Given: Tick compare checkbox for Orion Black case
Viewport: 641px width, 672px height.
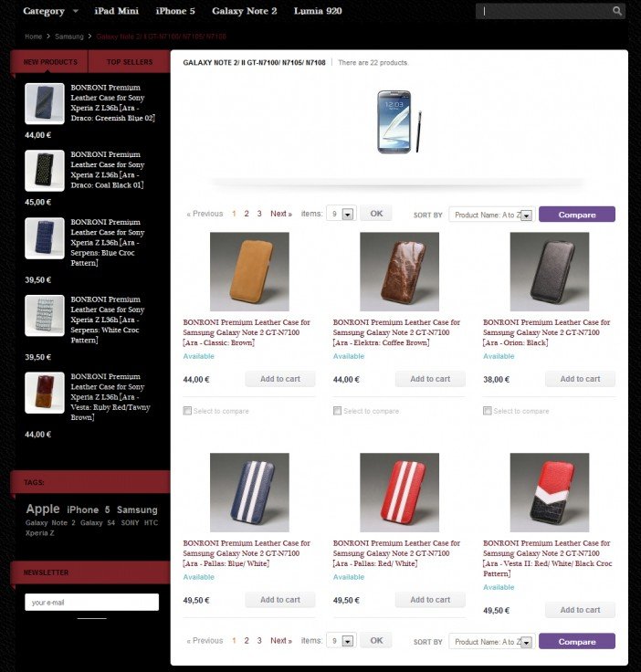Looking at the screenshot, I should pyautogui.click(x=488, y=411).
